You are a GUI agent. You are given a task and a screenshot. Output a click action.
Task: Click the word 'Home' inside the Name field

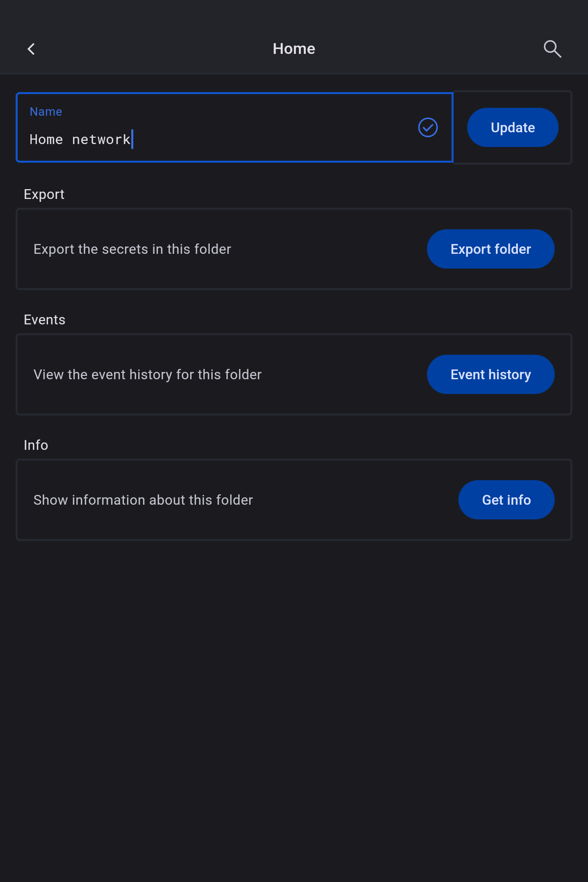coord(46,140)
